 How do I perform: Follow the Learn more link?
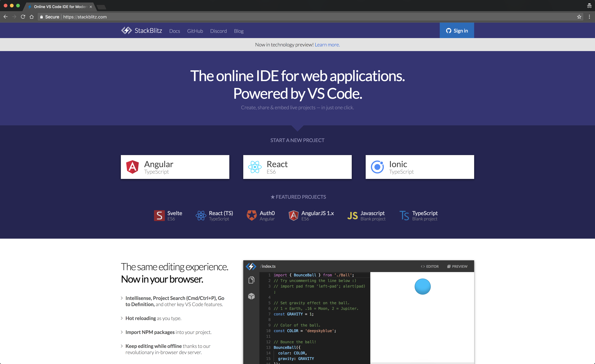(327, 45)
